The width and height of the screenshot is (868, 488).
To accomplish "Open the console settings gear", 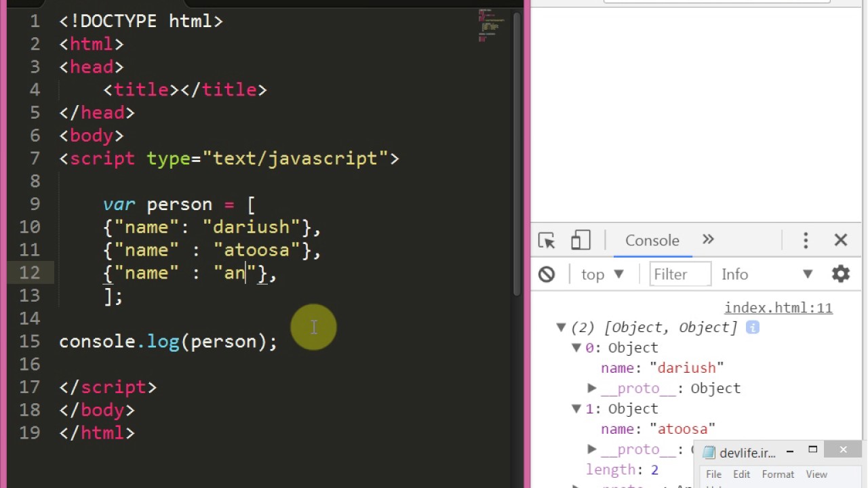I will (x=841, y=274).
